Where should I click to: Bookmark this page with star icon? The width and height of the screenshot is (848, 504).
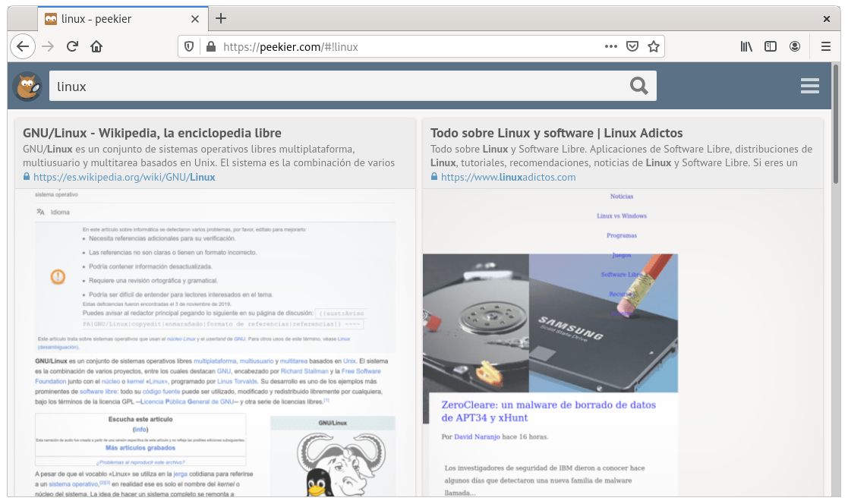coord(653,46)
